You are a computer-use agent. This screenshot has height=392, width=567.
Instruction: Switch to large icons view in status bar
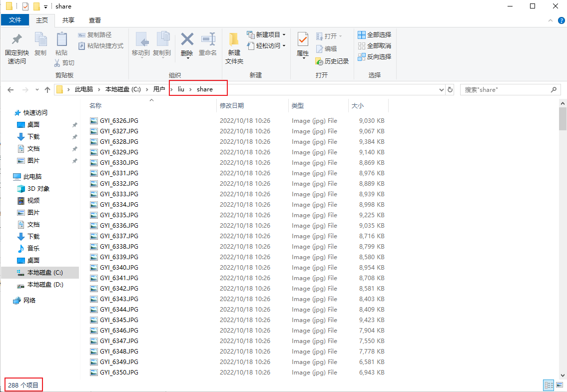coord(560,385)
